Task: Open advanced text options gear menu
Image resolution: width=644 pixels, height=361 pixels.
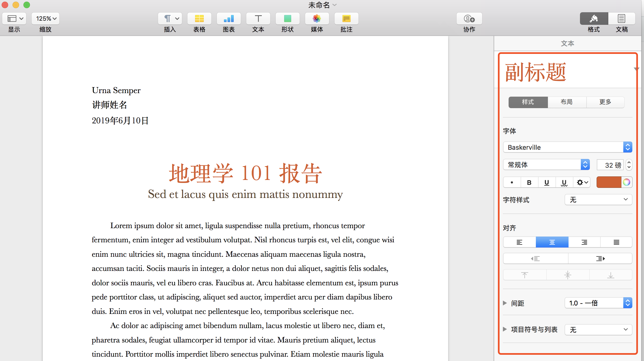Action: (582, 182)
